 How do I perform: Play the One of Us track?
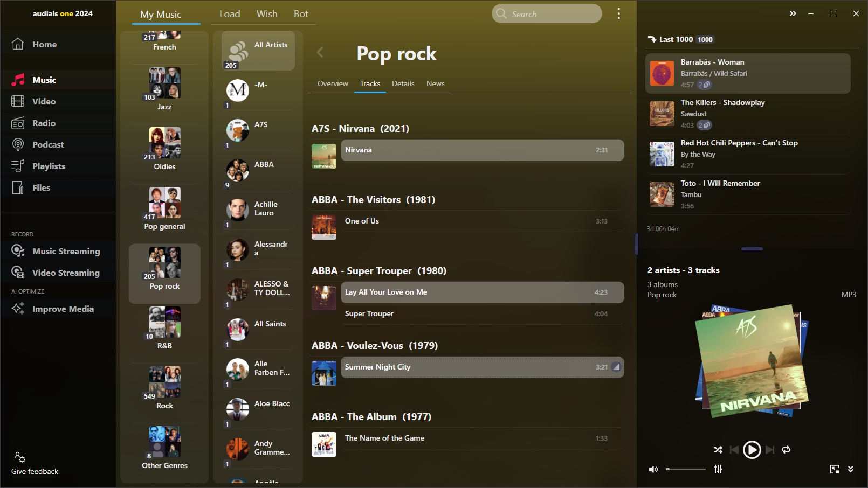coord(482,221)
